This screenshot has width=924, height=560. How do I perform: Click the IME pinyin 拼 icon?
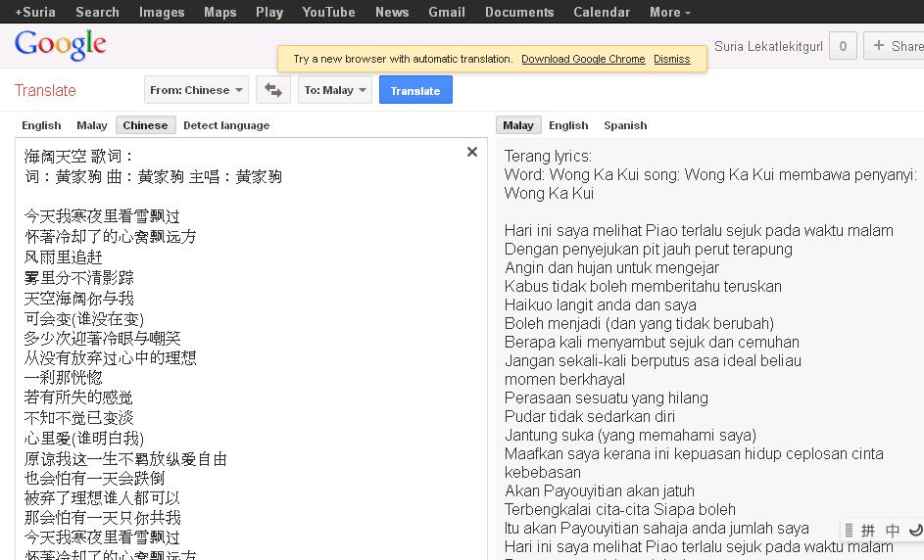tap(868, 531)
